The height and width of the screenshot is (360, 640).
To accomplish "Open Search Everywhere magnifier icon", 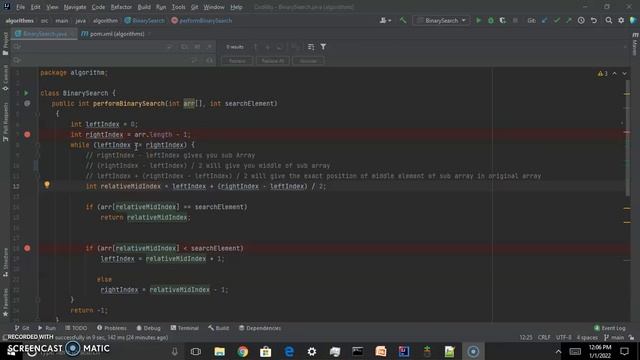I will [x=609, y=20].
